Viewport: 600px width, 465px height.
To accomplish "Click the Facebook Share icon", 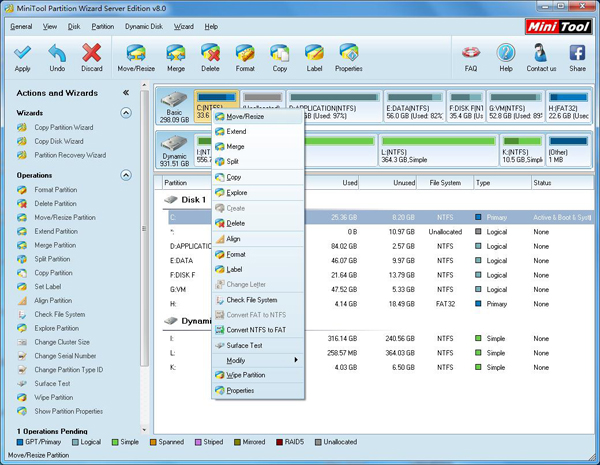I will click(x=577, y=53).
